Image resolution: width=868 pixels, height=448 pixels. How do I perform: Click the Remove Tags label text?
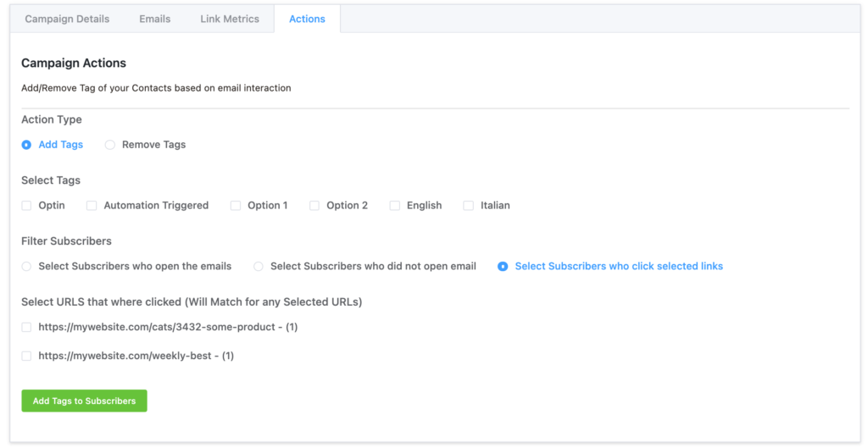click(154, 145)
